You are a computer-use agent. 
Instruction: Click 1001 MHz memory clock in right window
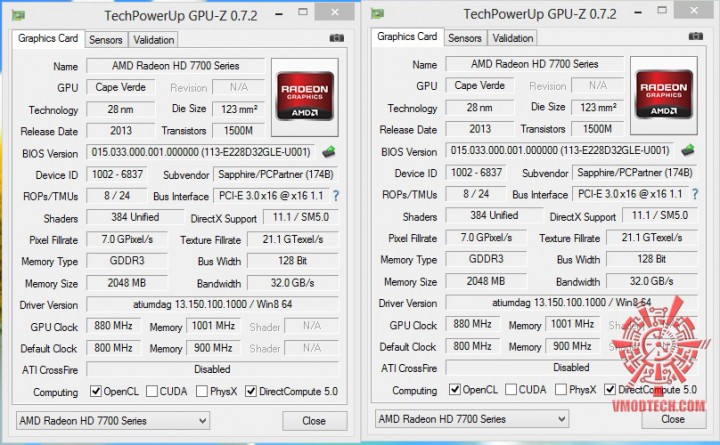573,324
